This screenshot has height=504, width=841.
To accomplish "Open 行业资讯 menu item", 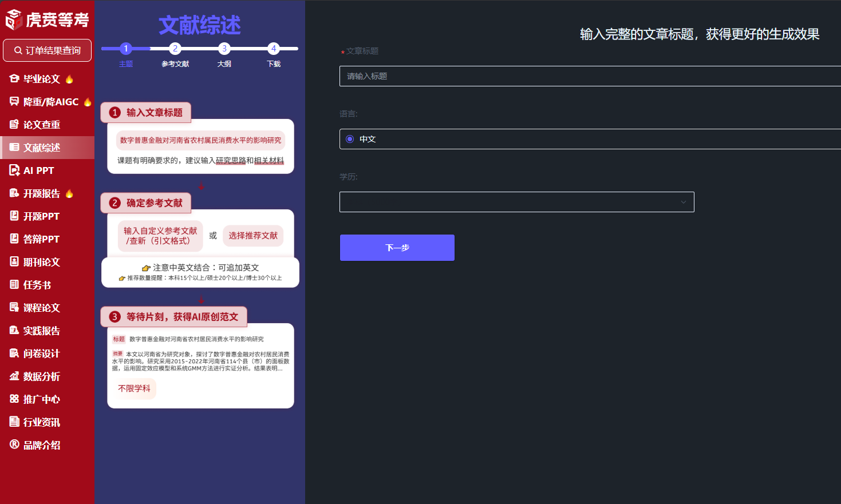I will (x=48, y=422).
